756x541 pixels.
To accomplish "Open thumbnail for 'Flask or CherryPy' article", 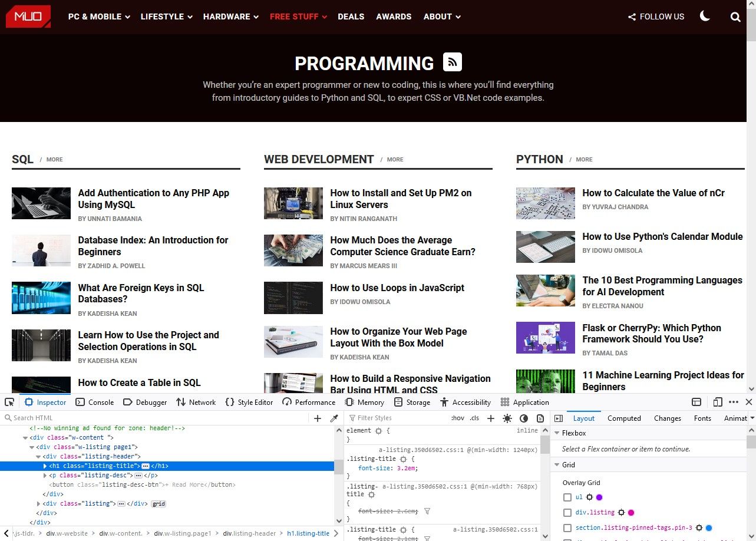I will (x=546, y=338).
